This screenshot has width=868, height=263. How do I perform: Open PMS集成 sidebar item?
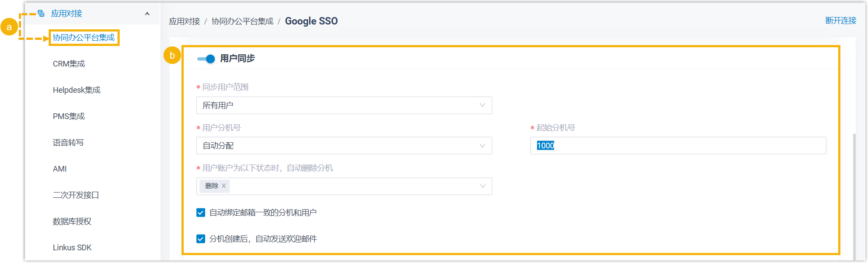pos(69,116)
